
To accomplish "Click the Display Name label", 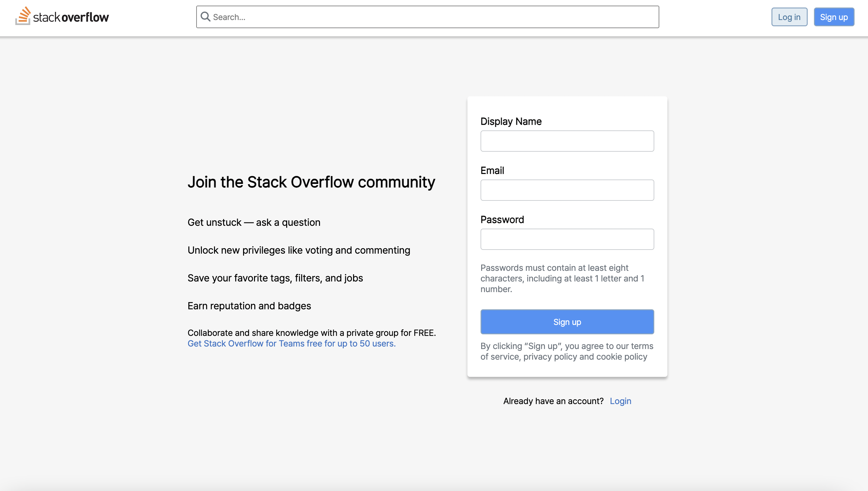I will pyautogui.click(x=511, y=121).
